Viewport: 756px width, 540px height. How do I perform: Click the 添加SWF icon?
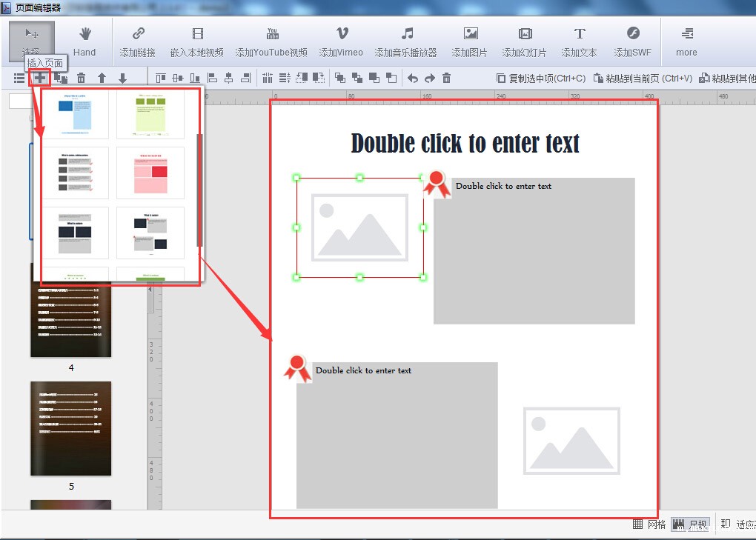coord(632,41)
